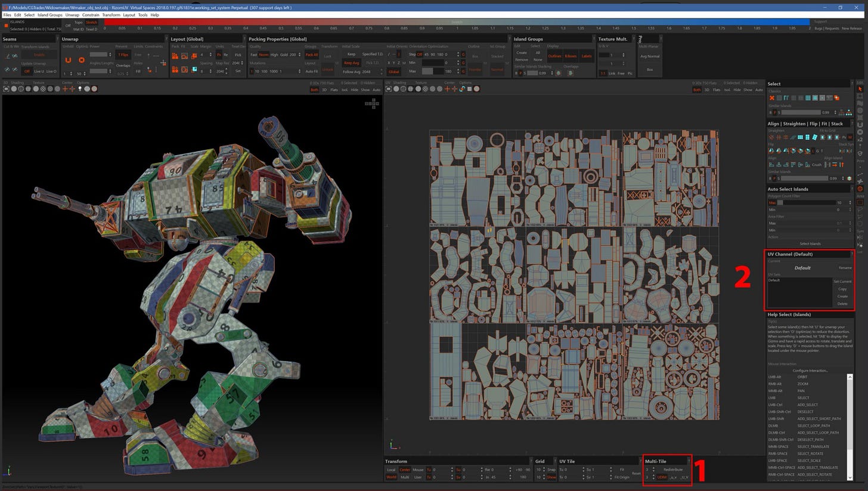
Task: Click Rename in UV Channel panel
Action: pyautogui.click(x=845, y=268)
